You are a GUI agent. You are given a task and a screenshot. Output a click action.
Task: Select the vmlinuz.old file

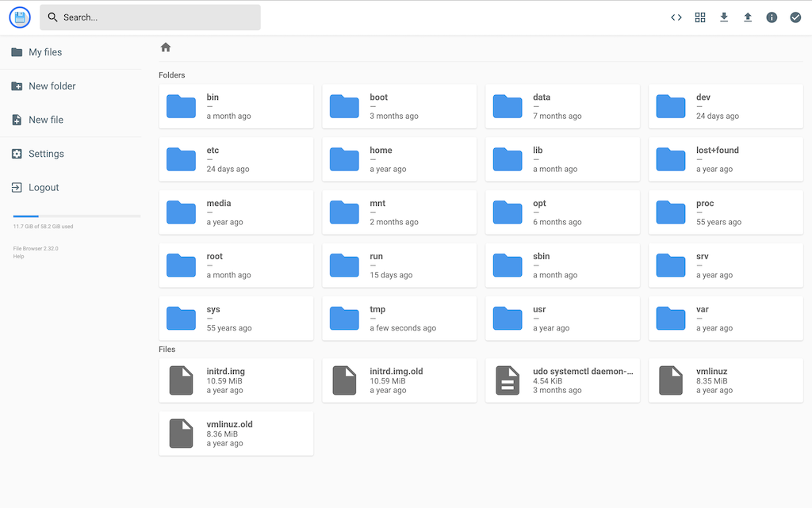click(236, 434)
